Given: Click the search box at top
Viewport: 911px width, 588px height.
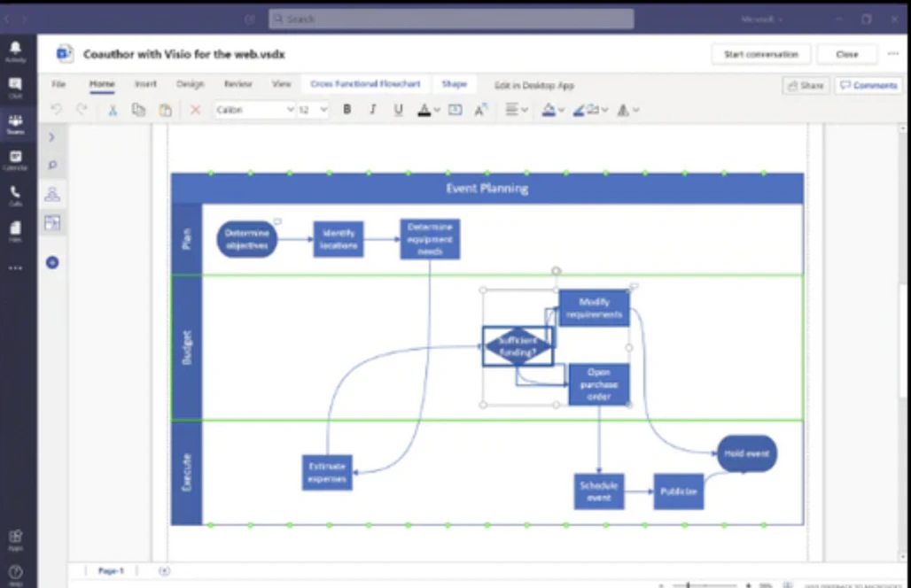Looking at the screenshot, I should [x=451, y=19].
